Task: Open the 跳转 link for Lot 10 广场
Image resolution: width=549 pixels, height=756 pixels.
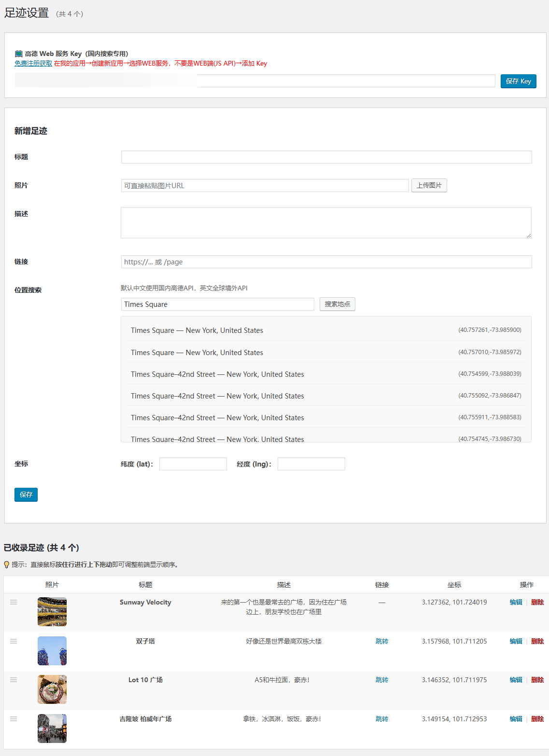Action: click(x=381, y=680)
